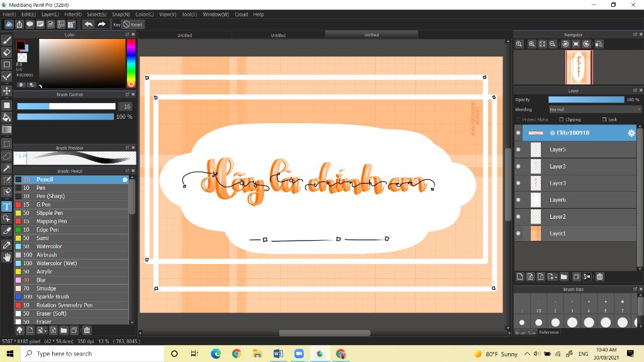
Task: Select the Bucket fill tool
Action: click(x=6, y=118)
